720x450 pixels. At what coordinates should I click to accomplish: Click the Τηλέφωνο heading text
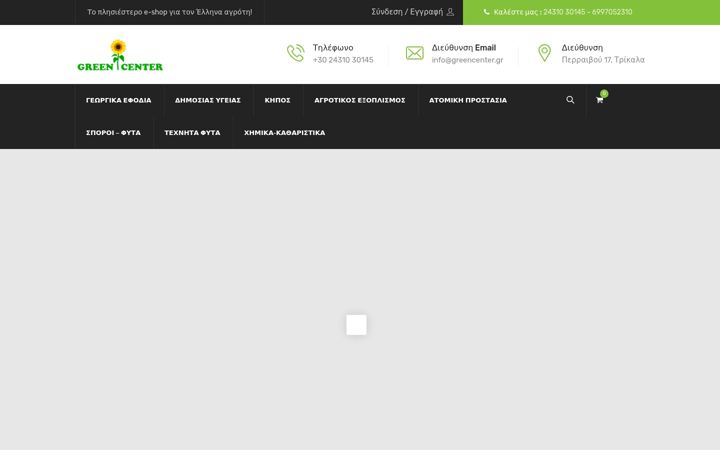click(x=333, y=48)
